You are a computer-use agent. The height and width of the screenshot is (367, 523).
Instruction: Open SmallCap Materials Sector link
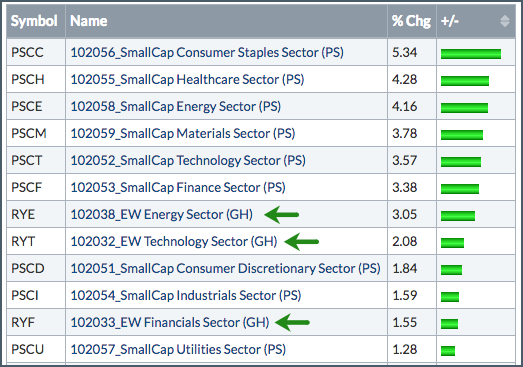[x=183, y=134]
